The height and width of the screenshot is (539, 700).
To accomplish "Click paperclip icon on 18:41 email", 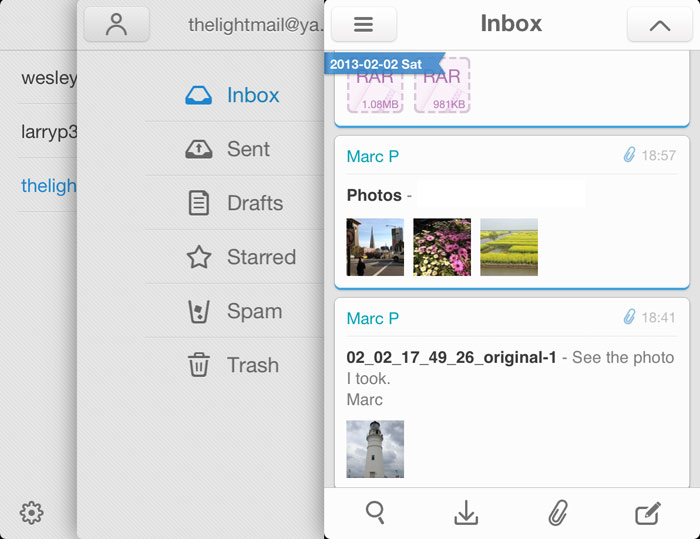I will [x=629, y=317].
